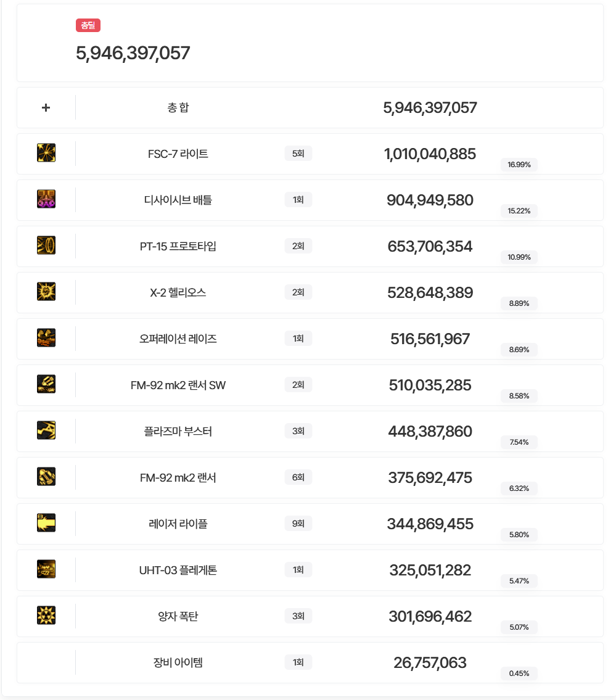Click the 9회 count badge for 레이저 라이플
Screen dimensions: 616x700
298,524
